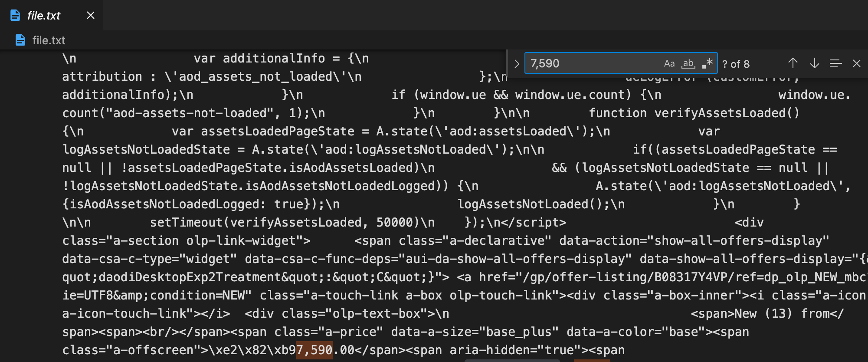
Task: Close the file.txt tab
Action: pos(91,15)
